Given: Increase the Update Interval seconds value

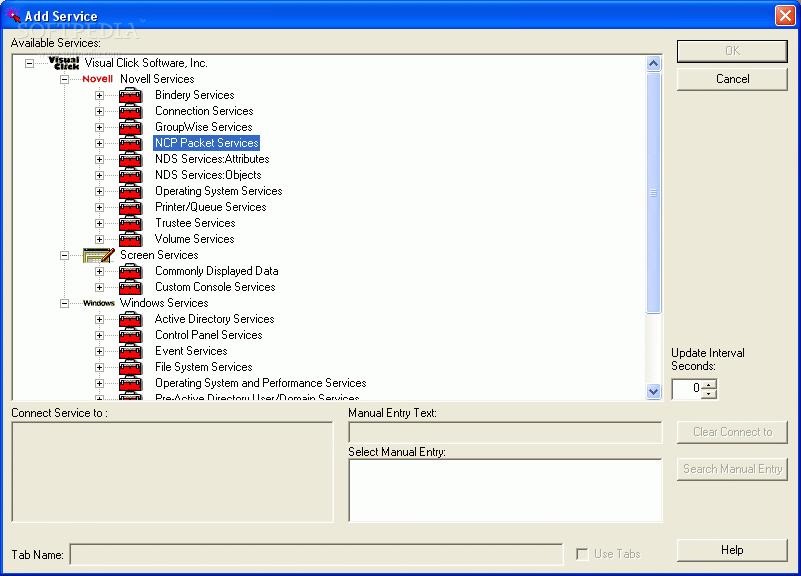Looking at the screenshot, I should coord(709,385).
